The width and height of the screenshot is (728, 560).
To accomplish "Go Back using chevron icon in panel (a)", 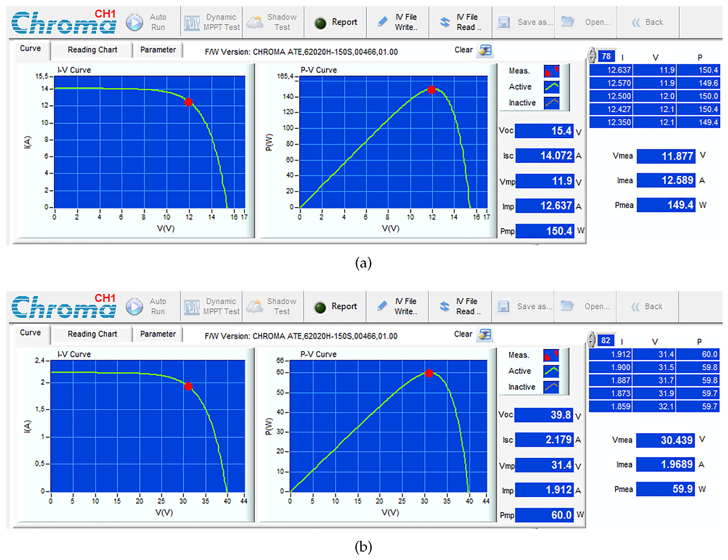I will (636, 22).
